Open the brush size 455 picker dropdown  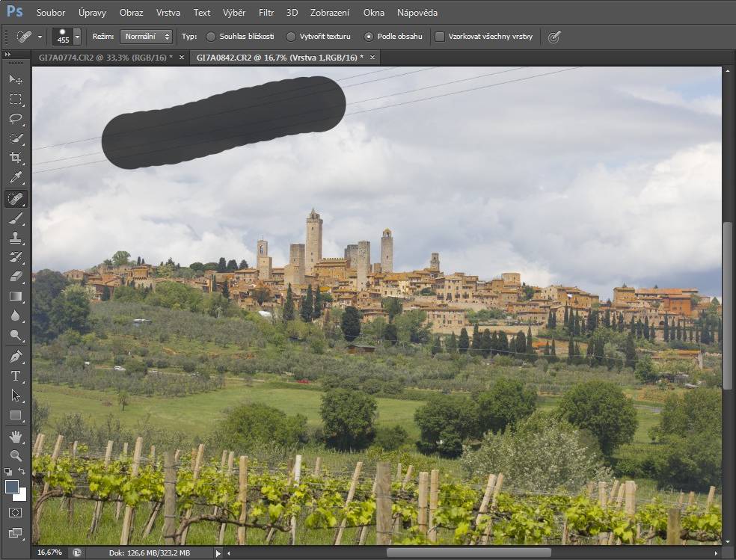(77, 36)
